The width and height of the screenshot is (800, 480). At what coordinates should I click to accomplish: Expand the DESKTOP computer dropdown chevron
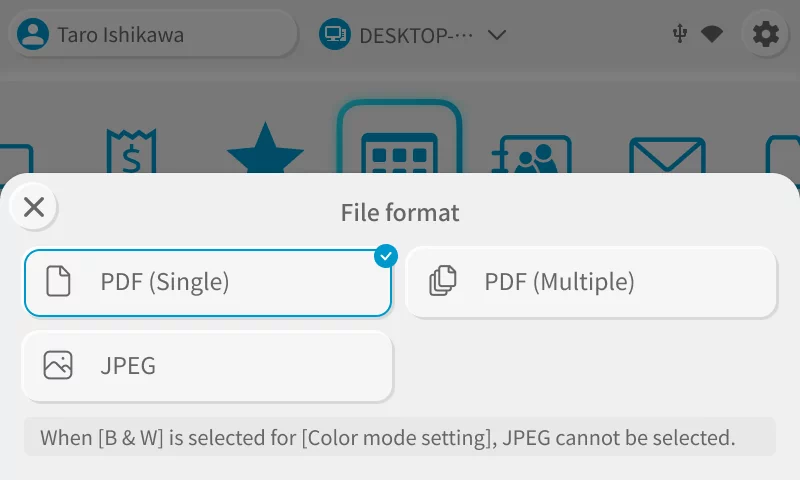496,35
